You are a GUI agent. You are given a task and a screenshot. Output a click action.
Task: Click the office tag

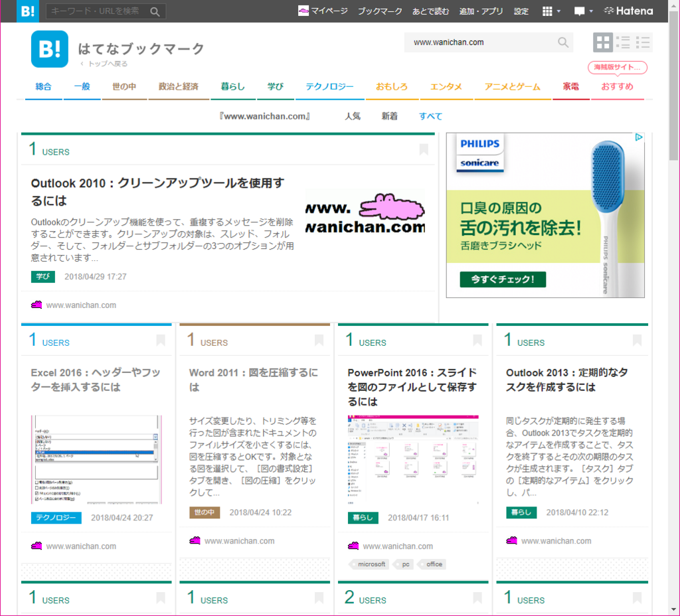click(x=431, y=564)
